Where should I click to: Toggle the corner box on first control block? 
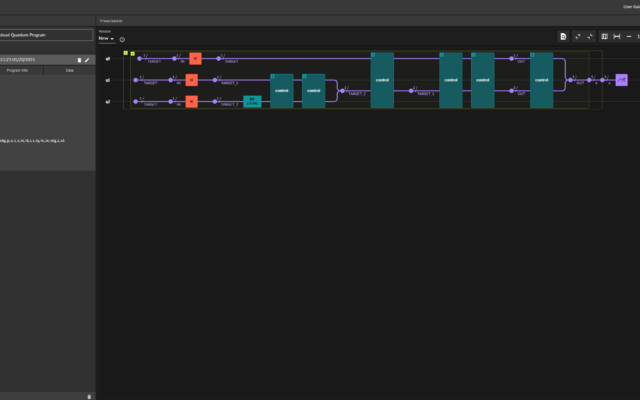273,76
